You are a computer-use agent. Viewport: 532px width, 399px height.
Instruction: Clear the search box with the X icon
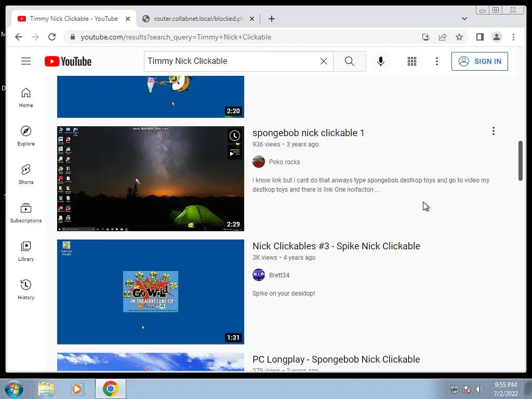point(324,61)
